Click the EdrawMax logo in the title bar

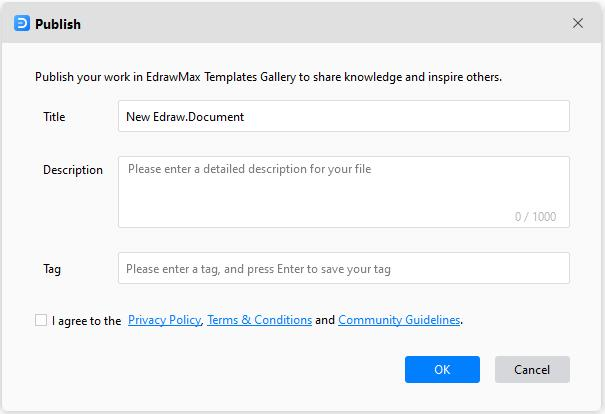(22, 24)
